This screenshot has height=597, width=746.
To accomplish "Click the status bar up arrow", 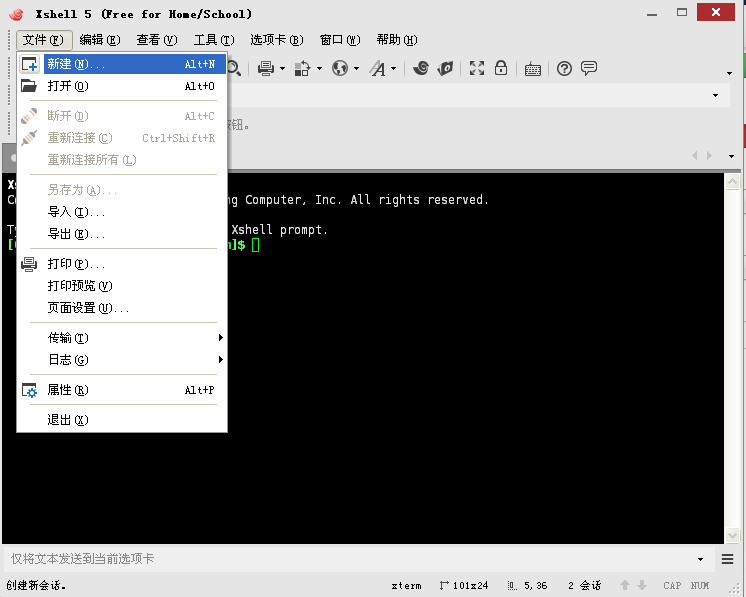I will click(625, 586).
